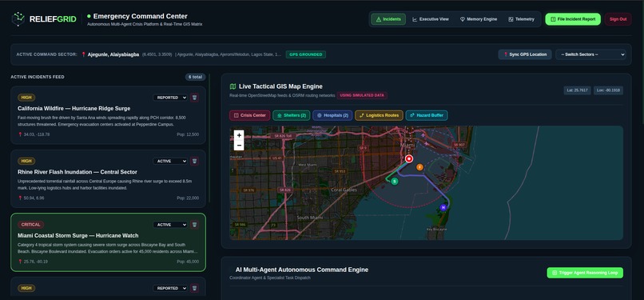
Task: Open status dropdown on the bottom incident card
Action: (170, 288)
